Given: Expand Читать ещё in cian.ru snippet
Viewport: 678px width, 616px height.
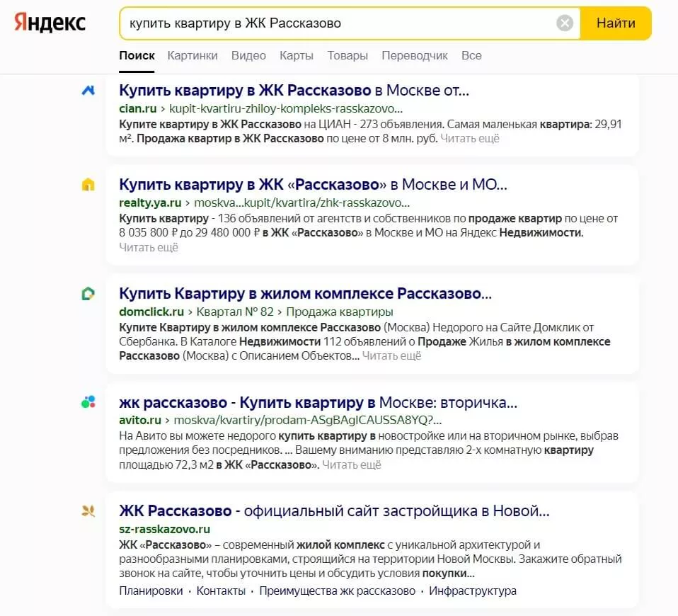Looking at the screenshot, I should (x=470, y=139).
